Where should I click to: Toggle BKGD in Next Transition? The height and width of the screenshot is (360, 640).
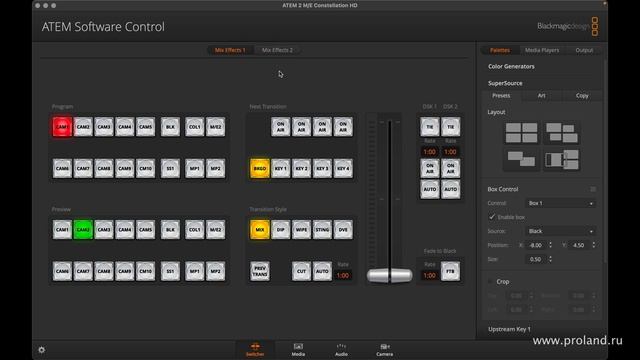260,168
